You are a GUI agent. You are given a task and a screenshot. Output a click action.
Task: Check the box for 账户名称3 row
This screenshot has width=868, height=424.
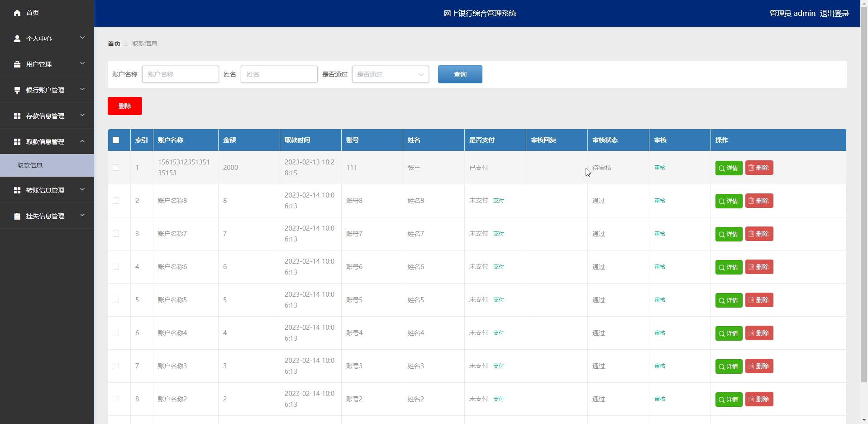(116, 366)
